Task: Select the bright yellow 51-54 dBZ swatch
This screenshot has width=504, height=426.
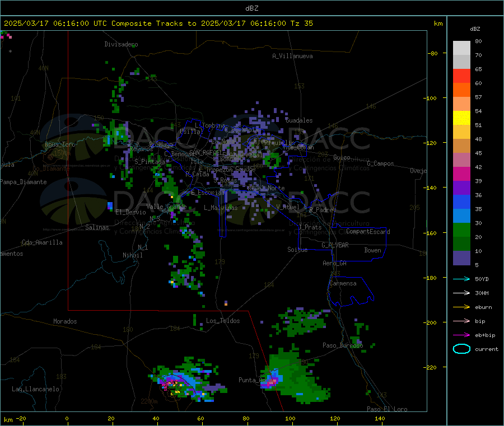Action: pyautogui.click(x=461, y=118)
